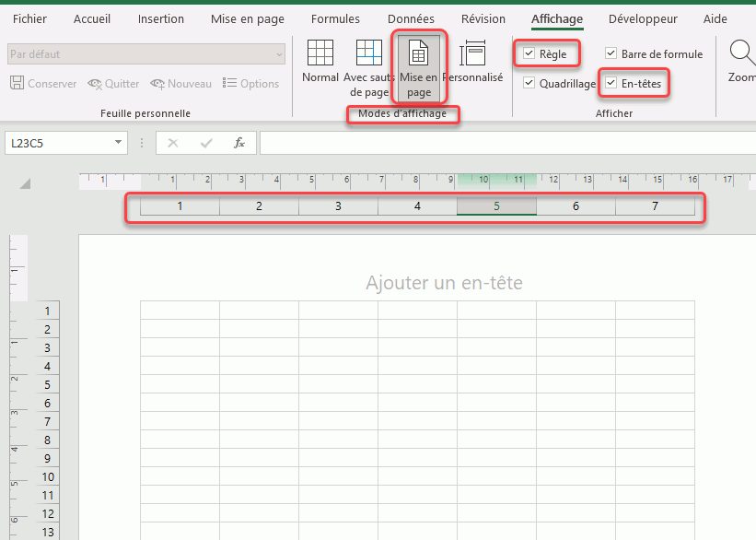Toggle the Barre de formule checkbox
The width and height of the screenshot is (756, 540).
click(x=611, y=54)
